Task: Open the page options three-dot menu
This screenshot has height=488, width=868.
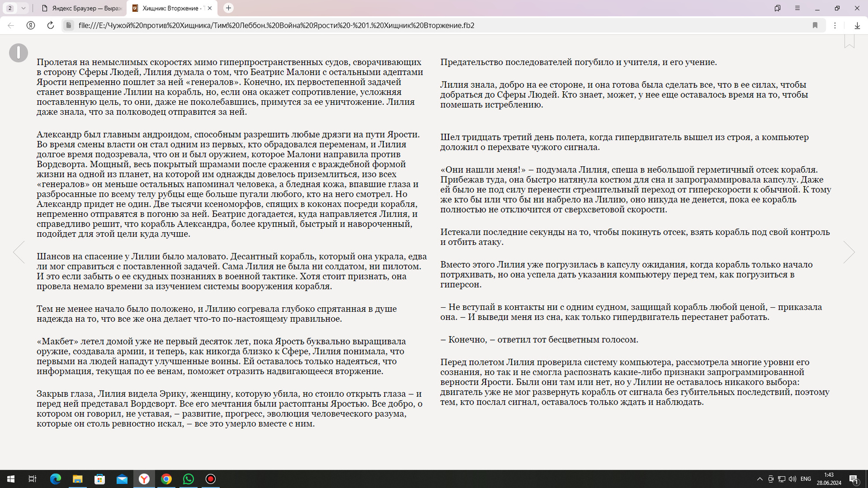Action: point(835,25)
